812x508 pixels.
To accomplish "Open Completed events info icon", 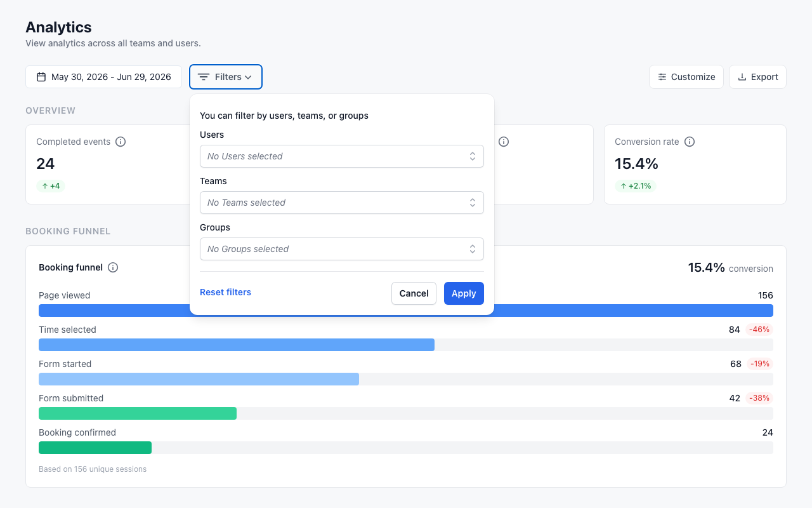I will click(121, 142).
